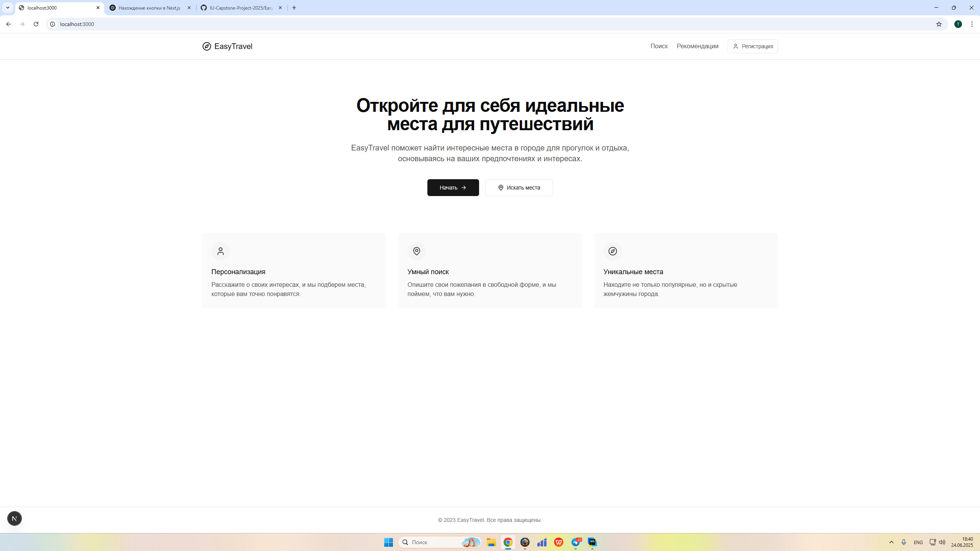Switch to the Next.js button-finding tab
Screen dimensions: 980x551
pyautogui.click(x=149, y=8)
